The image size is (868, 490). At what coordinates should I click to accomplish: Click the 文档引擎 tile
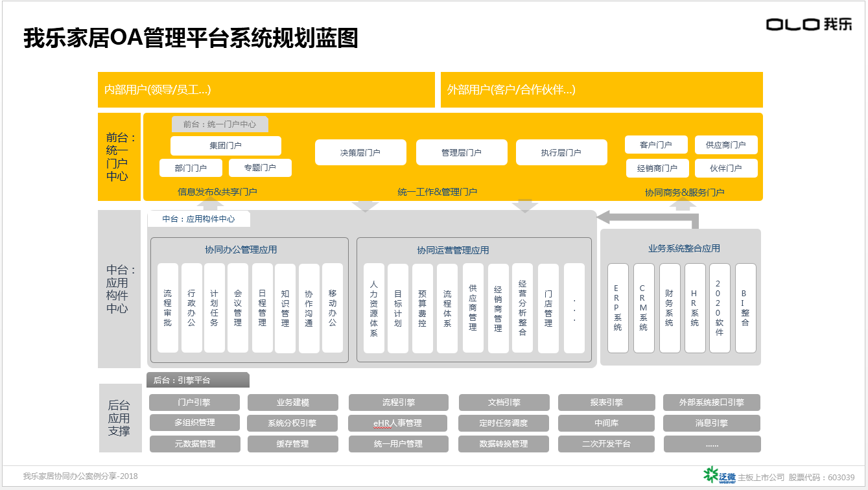tap(504, 402)
